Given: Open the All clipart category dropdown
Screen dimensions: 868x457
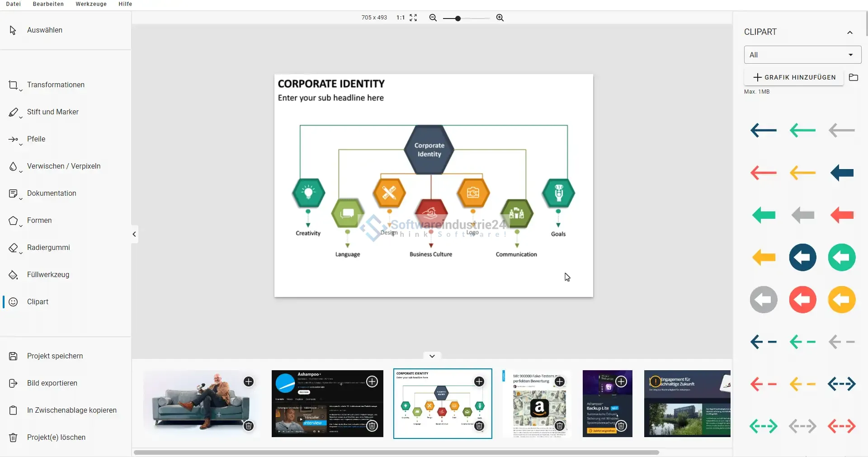Looking at the screenshot, I should [x=802, y=55].
